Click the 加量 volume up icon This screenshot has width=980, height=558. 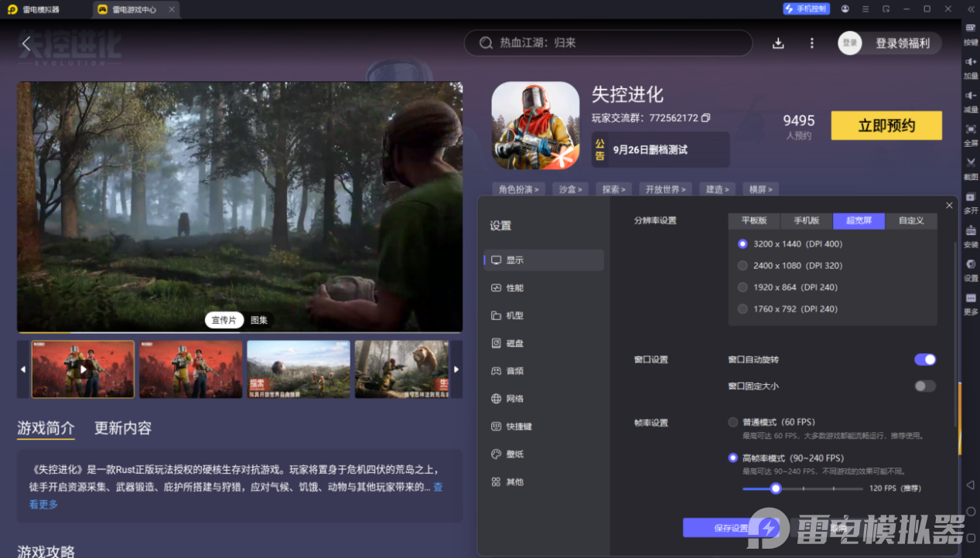[970, 70]
